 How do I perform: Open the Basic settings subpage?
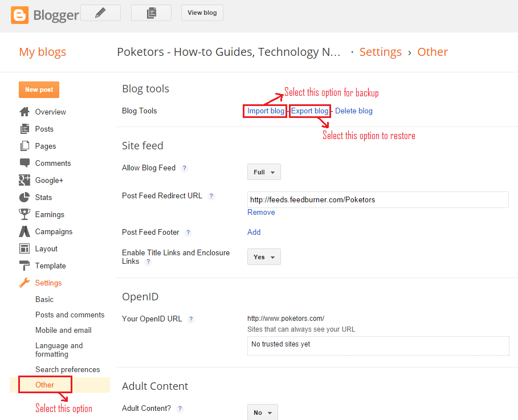[x=44, y=299]
